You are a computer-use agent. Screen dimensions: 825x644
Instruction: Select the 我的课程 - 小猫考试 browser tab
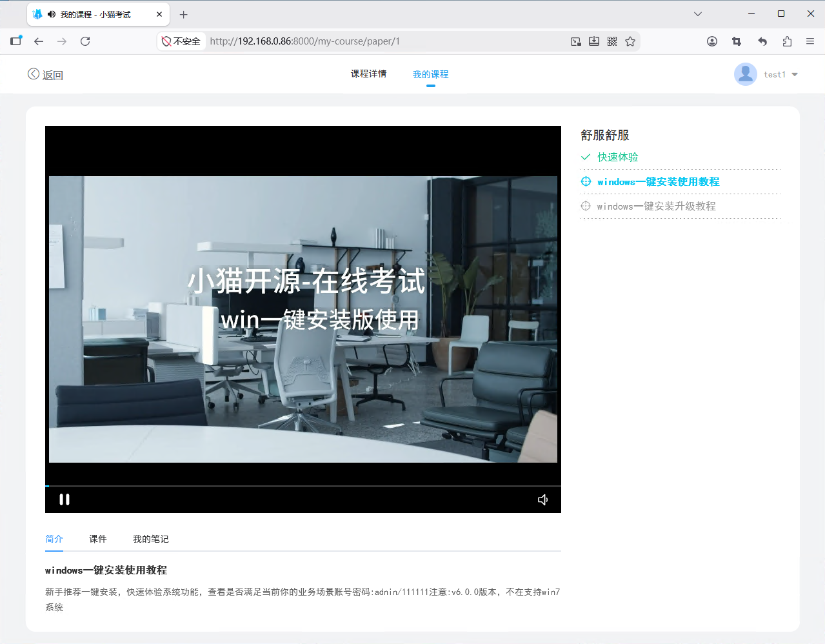coord(98,14)
